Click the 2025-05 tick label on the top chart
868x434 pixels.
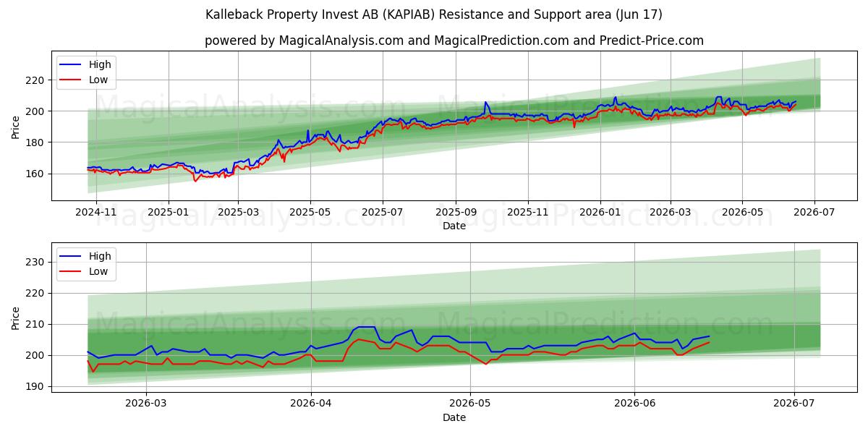point(310,213)
